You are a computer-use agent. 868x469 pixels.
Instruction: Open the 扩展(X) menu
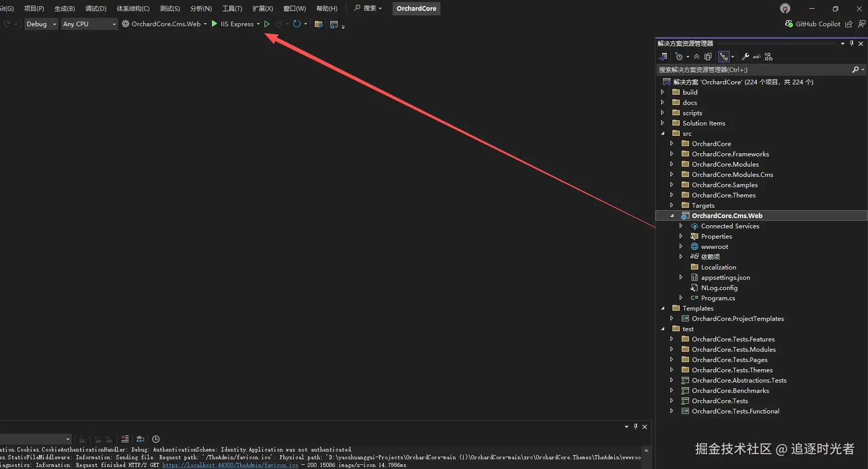click(262, 8)
